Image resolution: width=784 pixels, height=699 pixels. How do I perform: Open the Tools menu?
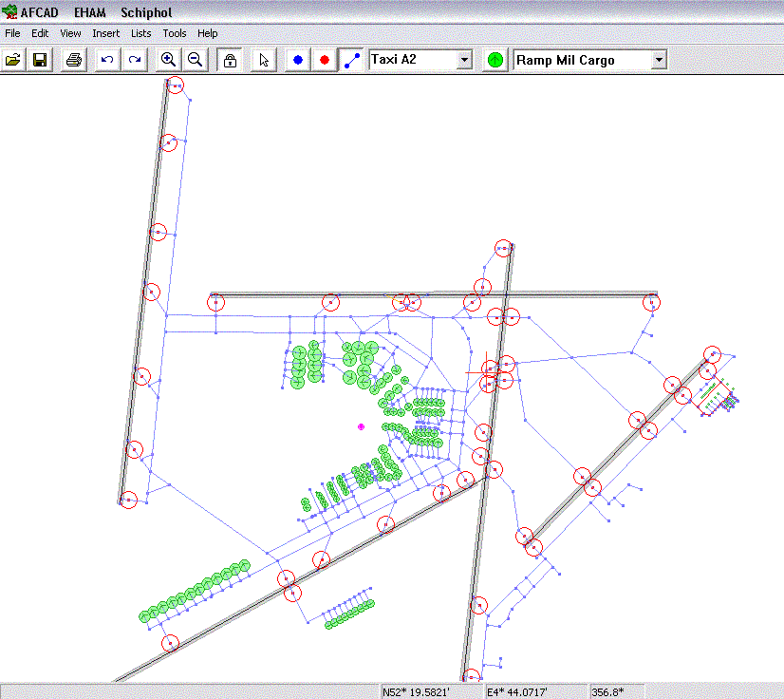tap(174, 33)
